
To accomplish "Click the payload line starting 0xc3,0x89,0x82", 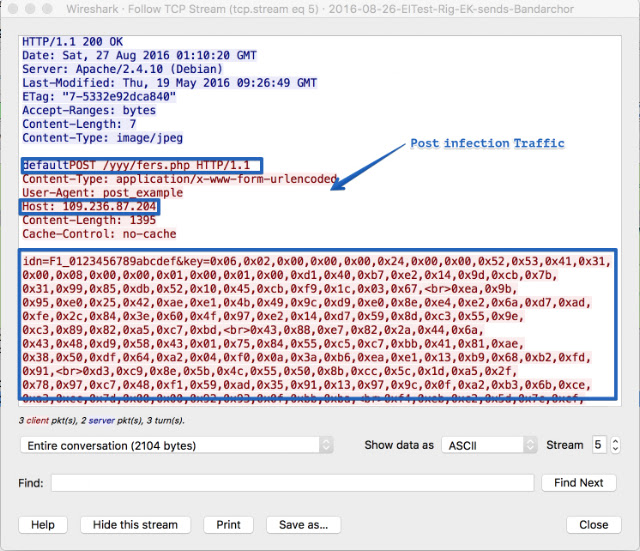I will [x=253, y=330].
